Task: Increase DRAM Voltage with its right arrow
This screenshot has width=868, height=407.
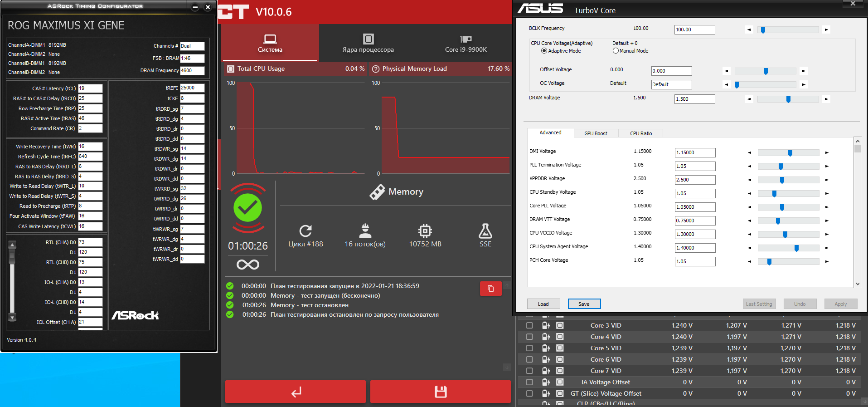Action: [x=826, y=99]
